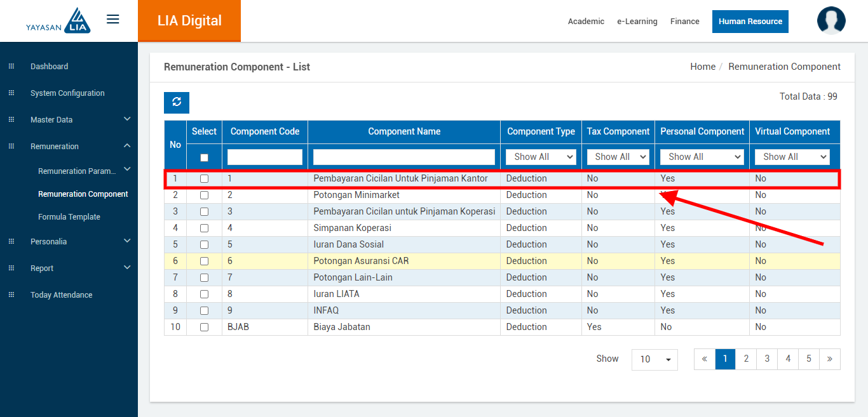868x417 pixels.
Task: Go to previous page using « icon
Action: click(x=705, y=359)
